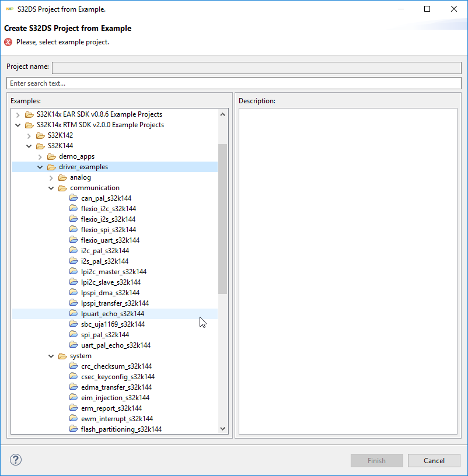Click the flexio_uart_s32k144 project icon
The width and height of the screenshot is (468, 476).
click(74, 240)
